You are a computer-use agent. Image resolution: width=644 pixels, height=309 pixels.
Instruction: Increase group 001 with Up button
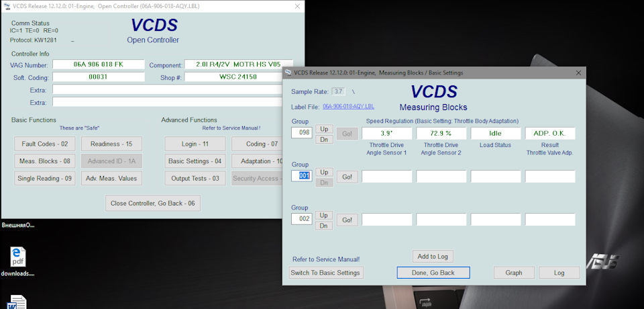click(324, 172)
